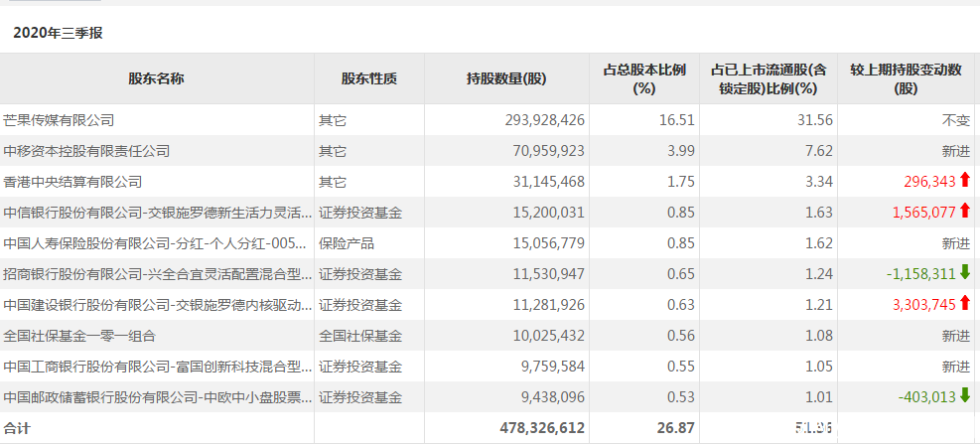Select share ratio 16.51
Viewport: 980px width, 445px height.
[x=679, y=120]
